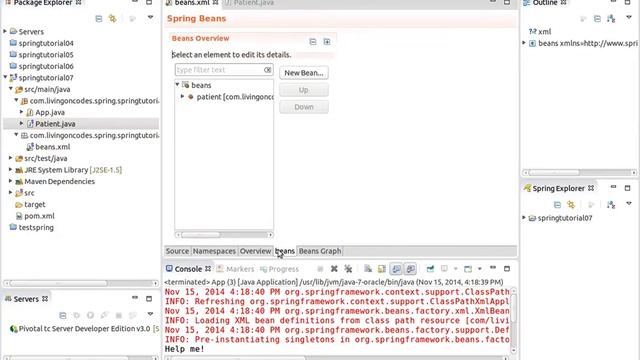Switch to Patient.java editor tab

pyautogui.click(x=249, y=3)
